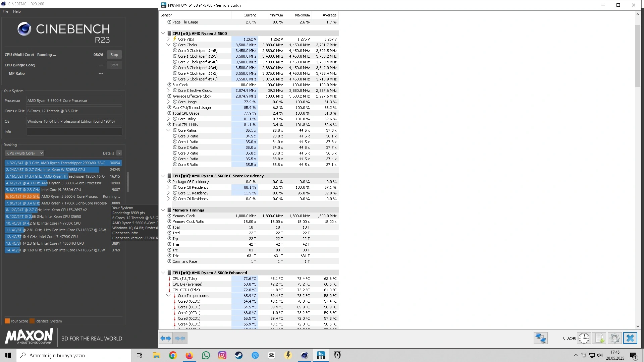Screen dimensions: 644x362
Task: Open Cinebench File menu
Action: click(x=5, y=11)
